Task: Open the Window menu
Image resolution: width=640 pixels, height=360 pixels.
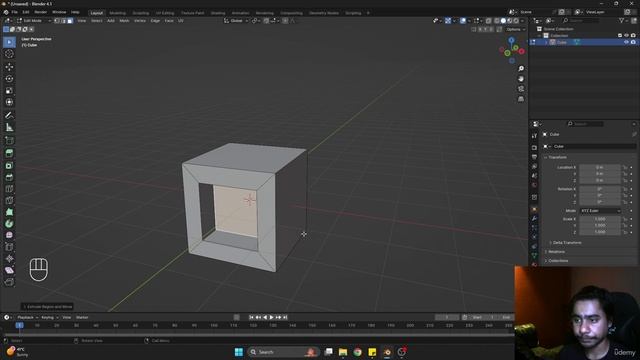Action: (x=59, y=12)
